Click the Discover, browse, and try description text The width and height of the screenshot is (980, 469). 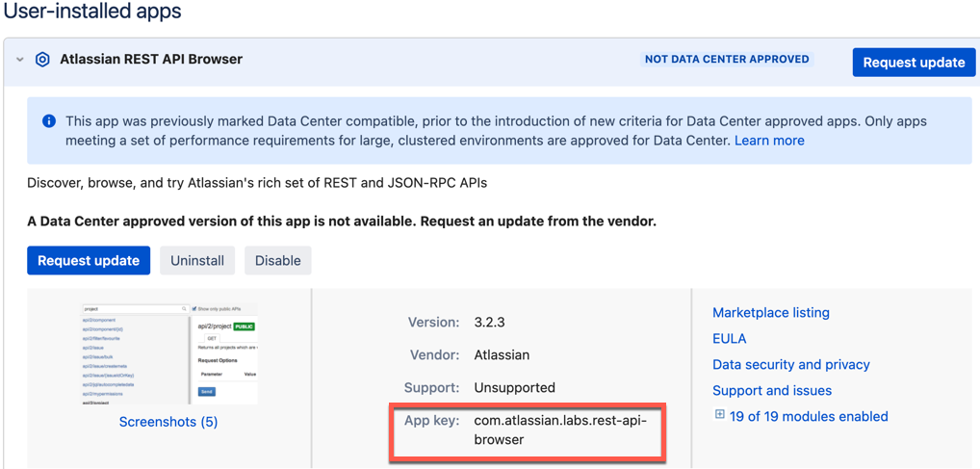click(257, 184)
